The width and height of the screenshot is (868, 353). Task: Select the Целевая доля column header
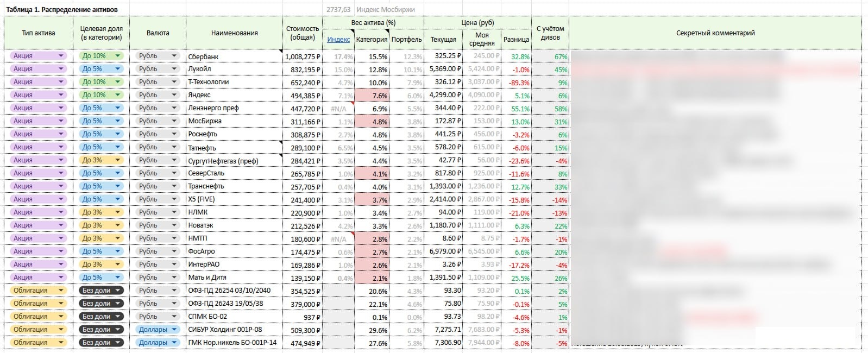101,33
